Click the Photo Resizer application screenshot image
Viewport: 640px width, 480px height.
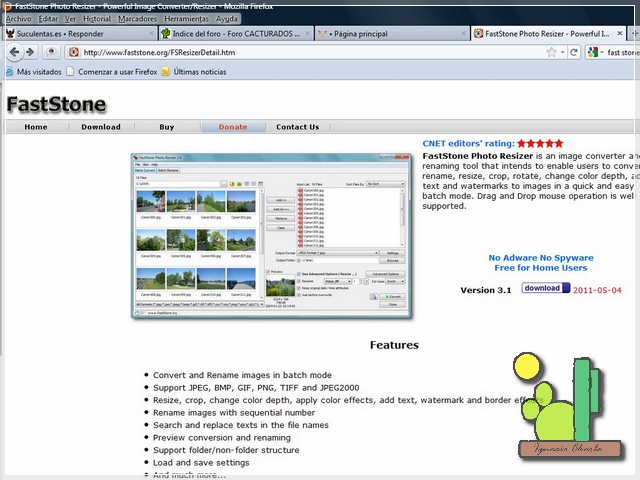point(271,236)
